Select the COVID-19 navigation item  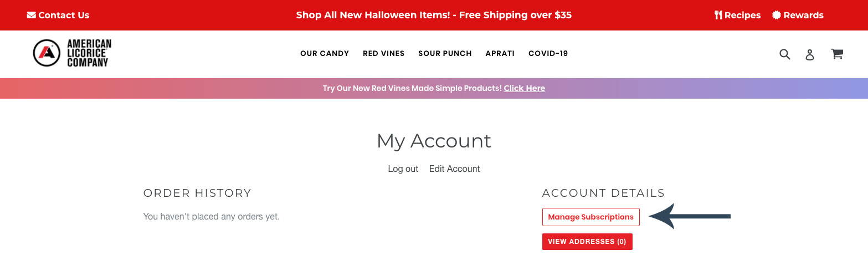tap(548, 53)
